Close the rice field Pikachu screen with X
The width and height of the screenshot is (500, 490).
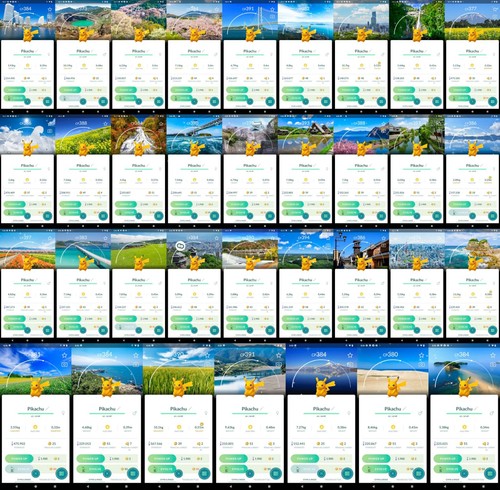click(178, 473)
